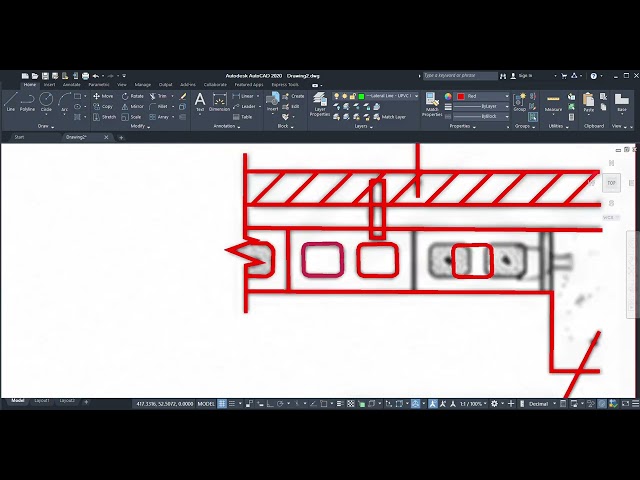This screenshot has height=480, width=640.
Task: Click the Paste clipboard button
Action: coord(589,103)
